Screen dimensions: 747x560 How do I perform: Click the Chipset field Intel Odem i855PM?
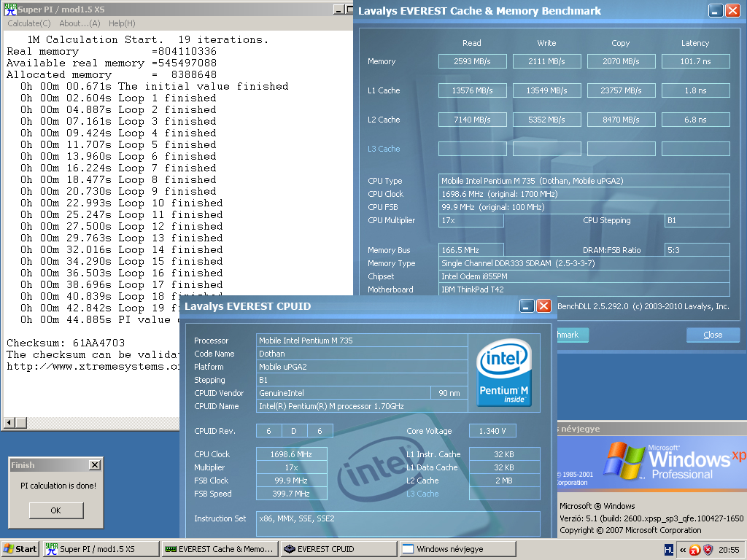click(x=584, y=276)
